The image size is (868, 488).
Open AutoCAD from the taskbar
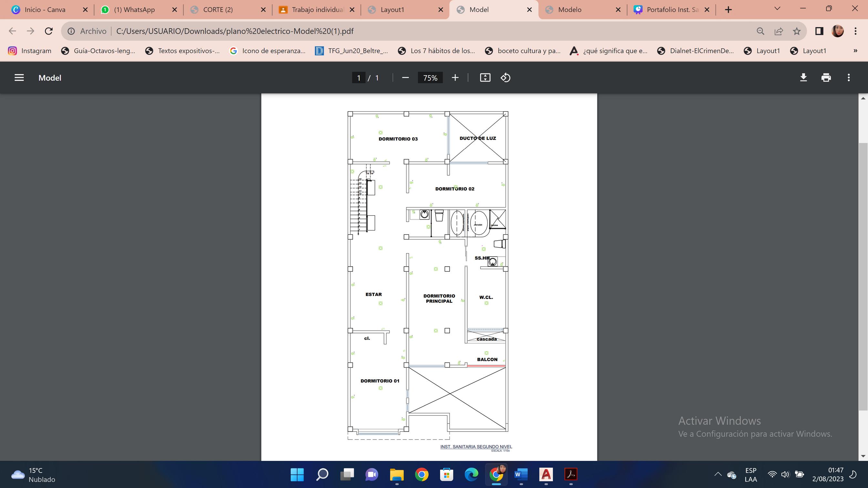point(546,474)
